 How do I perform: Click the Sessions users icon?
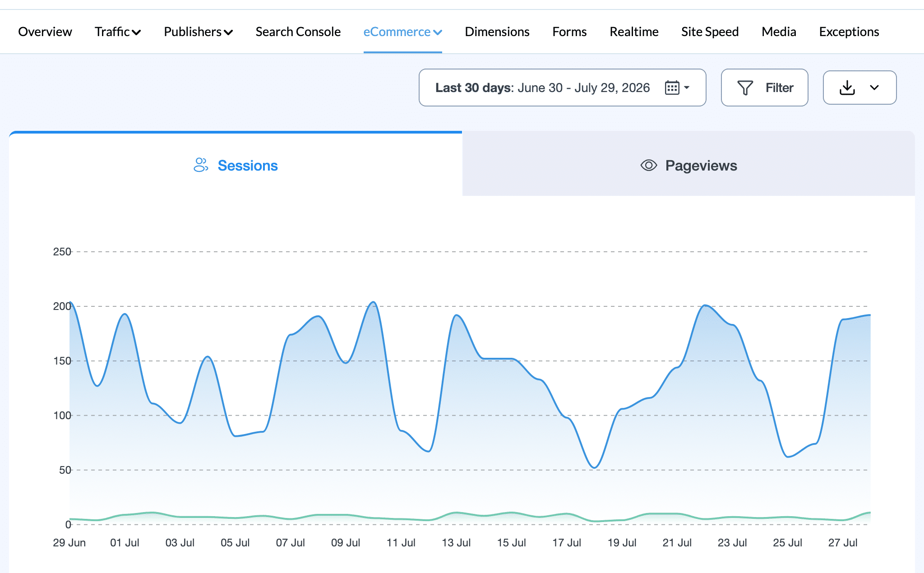tap(201, 165)
